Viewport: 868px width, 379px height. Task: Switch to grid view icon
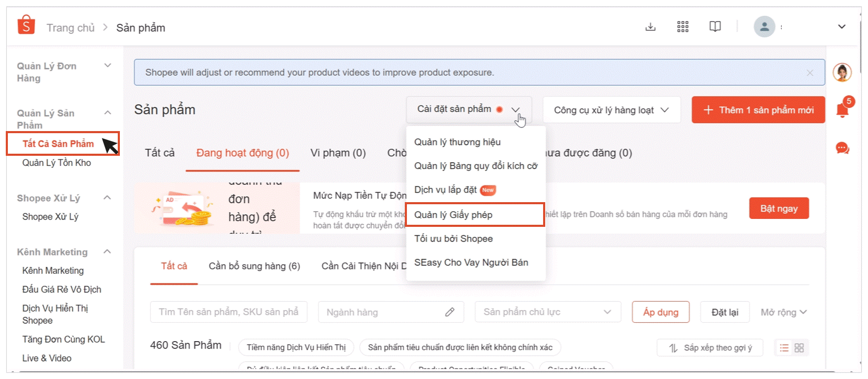tap(799, 348)
